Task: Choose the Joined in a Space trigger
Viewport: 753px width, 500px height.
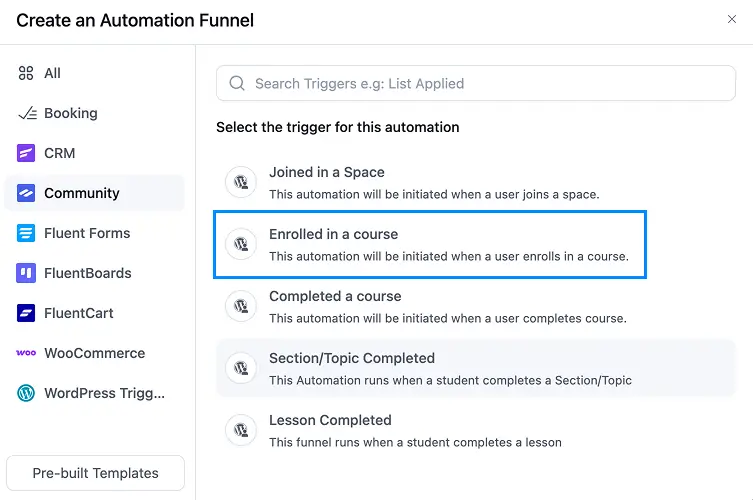Action: pos(475,182)
